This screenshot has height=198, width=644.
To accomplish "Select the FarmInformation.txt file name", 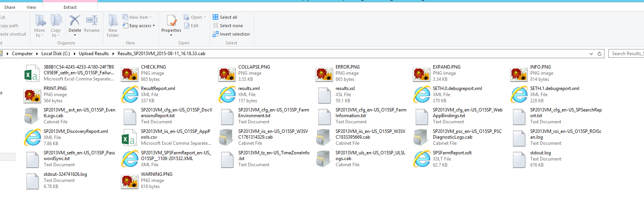I will pyautogui.click(x=371, y=113).
